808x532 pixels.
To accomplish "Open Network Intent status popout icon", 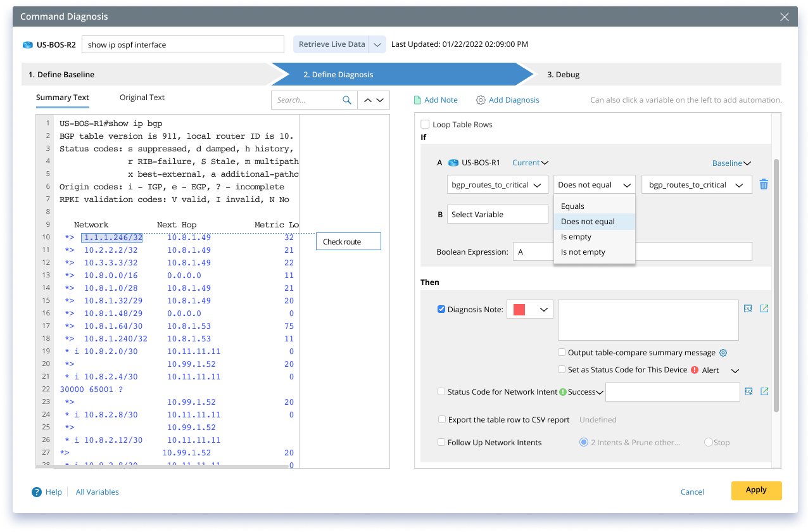I will tap(764, 391).
